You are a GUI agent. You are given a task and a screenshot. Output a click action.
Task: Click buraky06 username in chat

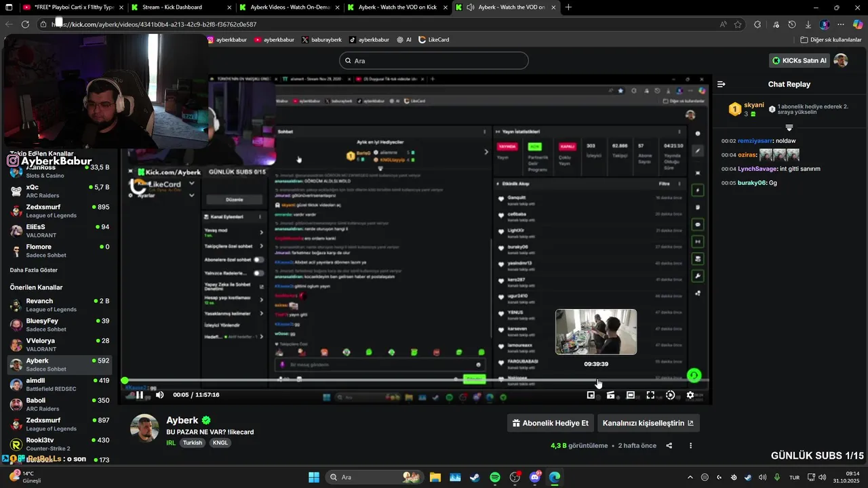pos(752,183)
